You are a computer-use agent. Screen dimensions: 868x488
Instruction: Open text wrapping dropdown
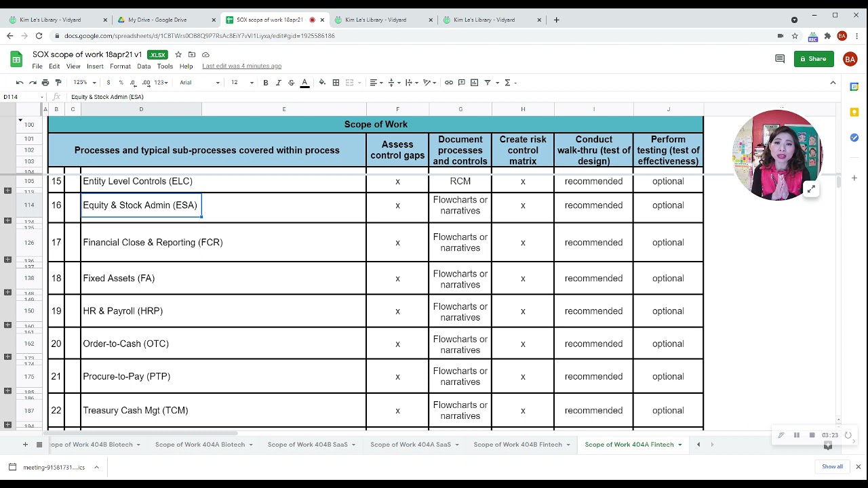pos(411,83)
